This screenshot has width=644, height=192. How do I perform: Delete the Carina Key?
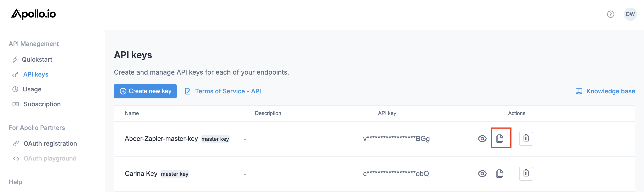point(526,174)
